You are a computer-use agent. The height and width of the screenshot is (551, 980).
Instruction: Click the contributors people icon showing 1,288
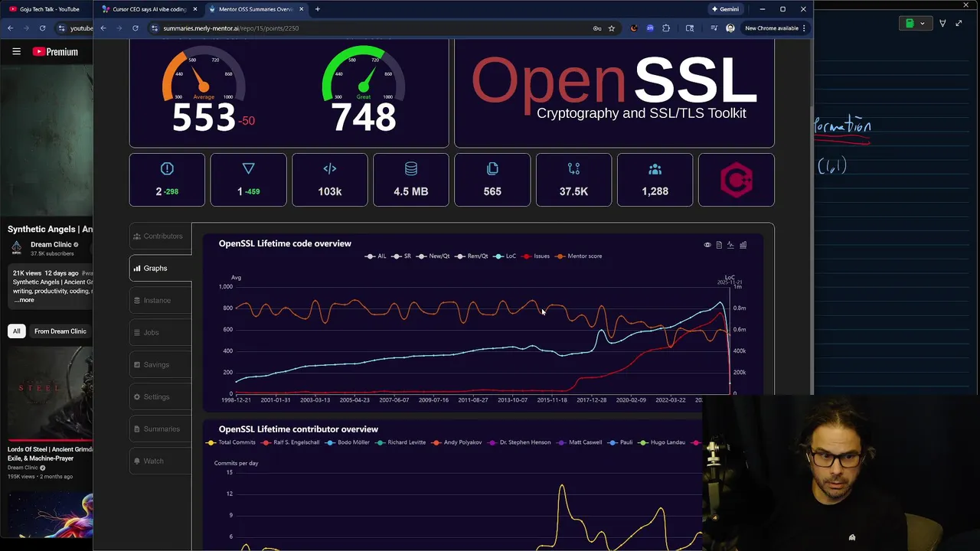coord(655,168)
